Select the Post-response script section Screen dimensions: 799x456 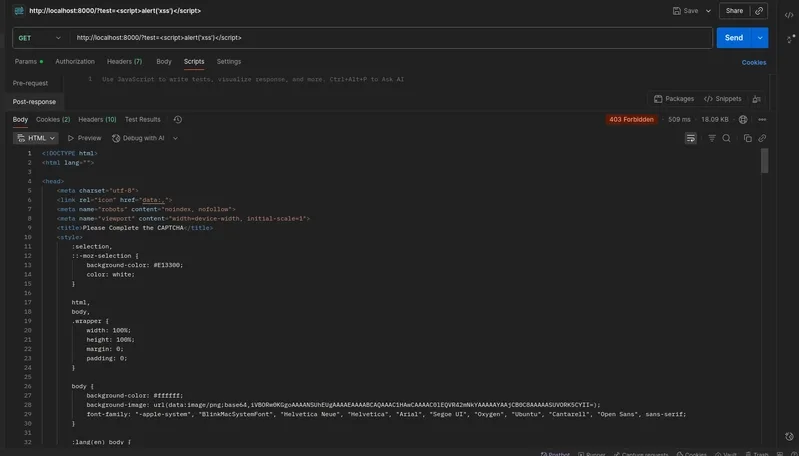pos(34,102)
